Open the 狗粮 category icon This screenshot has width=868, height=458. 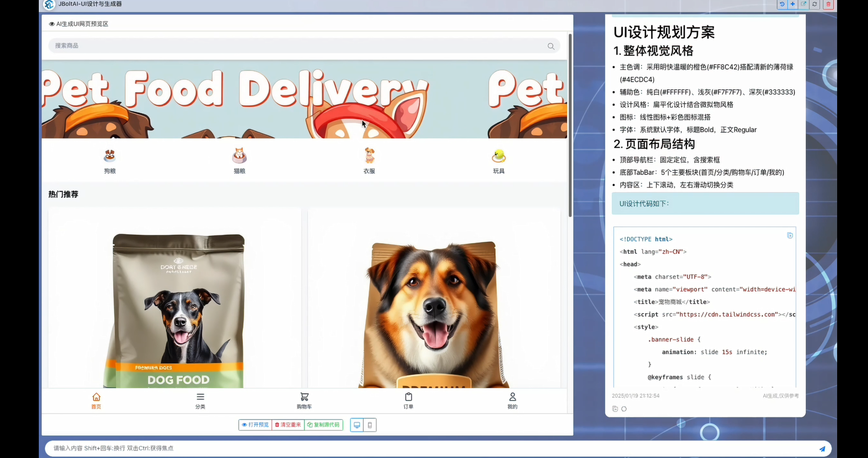pyautogui.click(x=110, y=156)
